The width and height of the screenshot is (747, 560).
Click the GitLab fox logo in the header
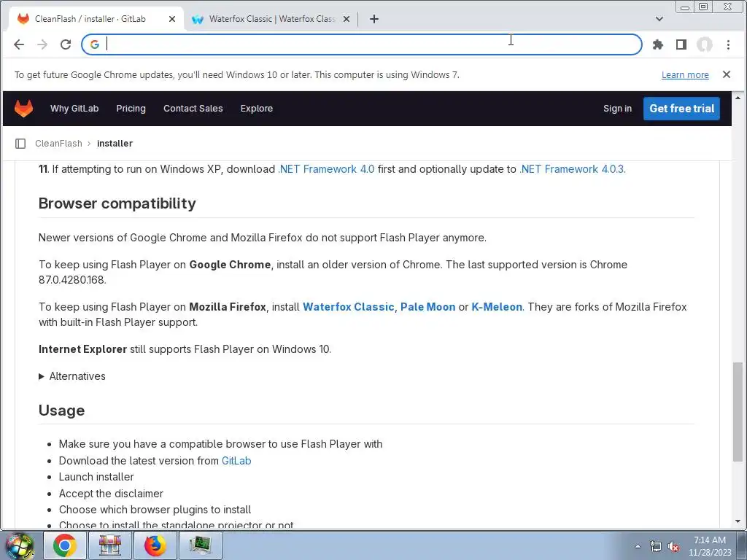pyautogui.click(x=23, y=108)
